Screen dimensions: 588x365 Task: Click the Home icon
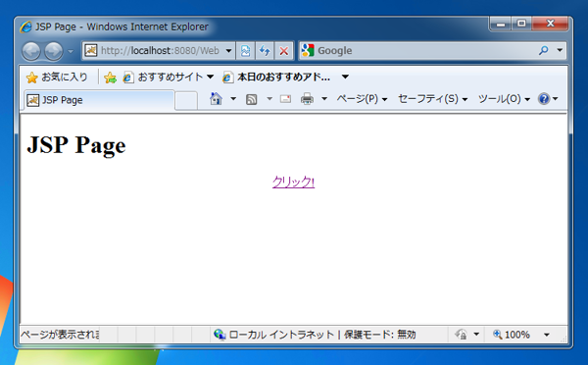click(216, 99)
